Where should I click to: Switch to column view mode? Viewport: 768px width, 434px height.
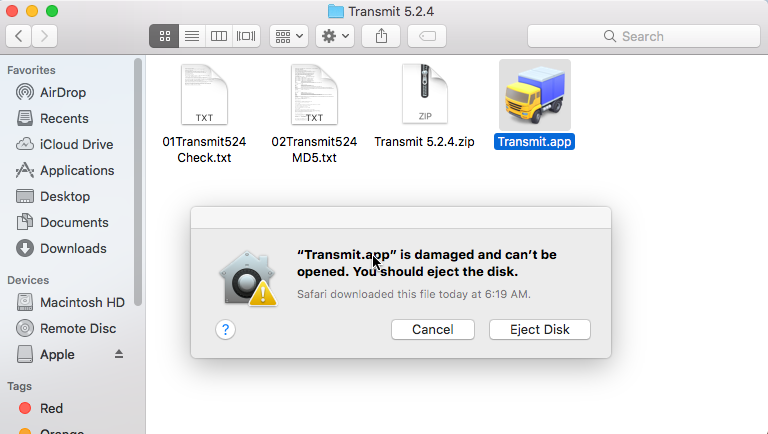(218, 36)
